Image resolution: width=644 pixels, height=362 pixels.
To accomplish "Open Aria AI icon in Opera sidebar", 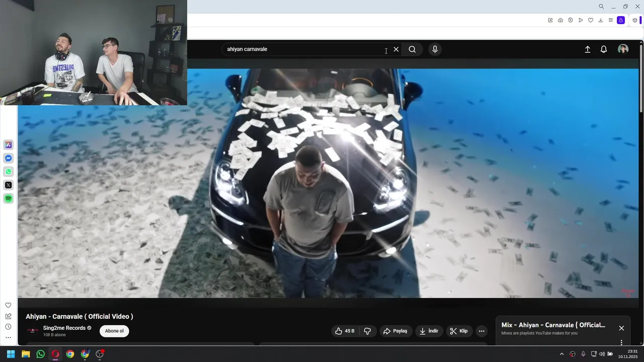I will [x=9, y=145].
